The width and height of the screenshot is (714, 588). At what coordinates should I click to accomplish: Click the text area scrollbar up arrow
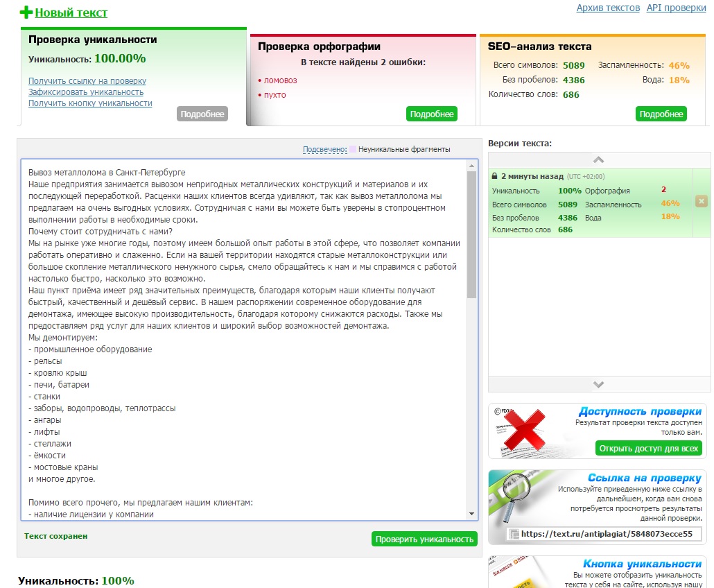coord(472,166)
